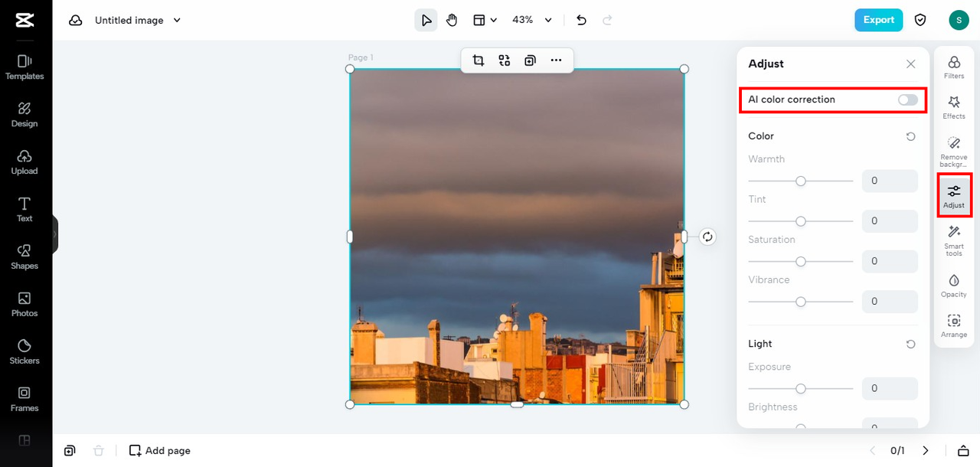Reset the Color section adjustments
This screenshot has width=980, height=467.
[x=910, y=136]
